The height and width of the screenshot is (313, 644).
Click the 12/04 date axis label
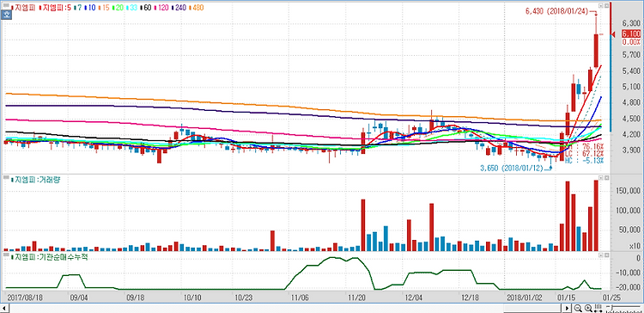point(414,297)
